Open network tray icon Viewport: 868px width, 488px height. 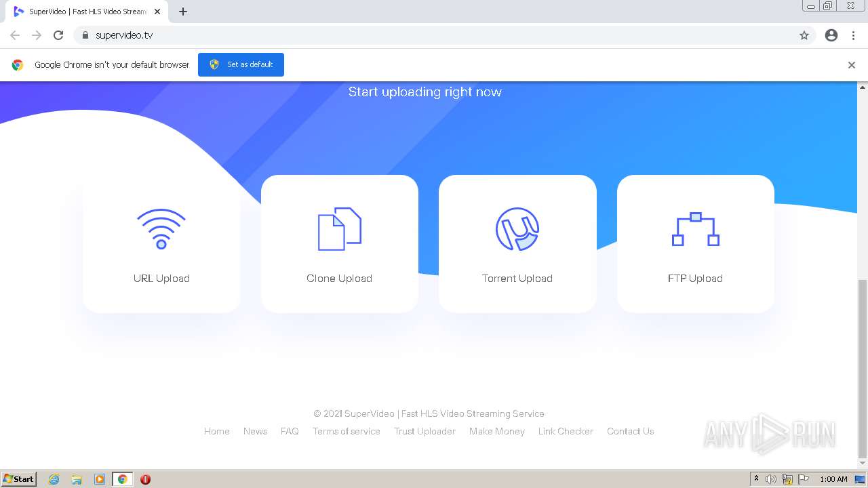pyautogui.click(x=787, y=479)
